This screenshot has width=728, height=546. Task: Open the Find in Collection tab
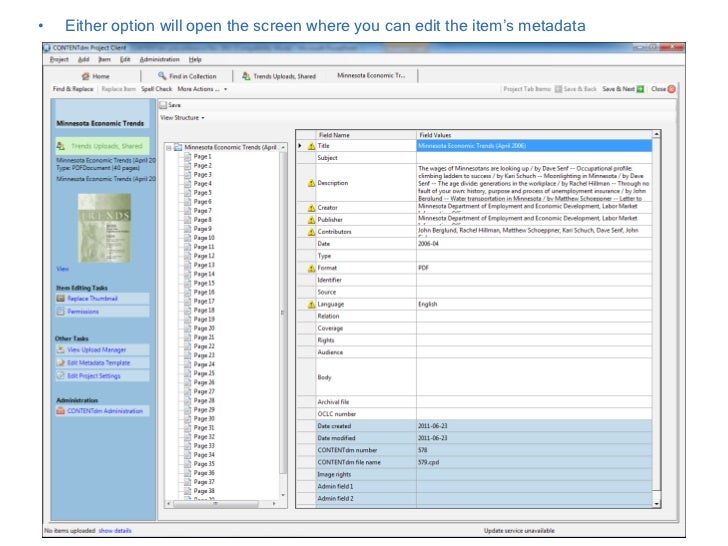pos(187,76)
